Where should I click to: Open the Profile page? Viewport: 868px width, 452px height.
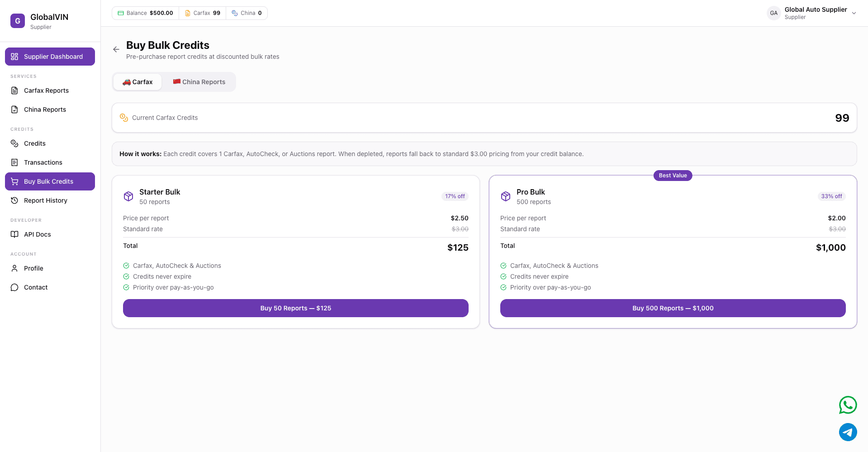33,268
